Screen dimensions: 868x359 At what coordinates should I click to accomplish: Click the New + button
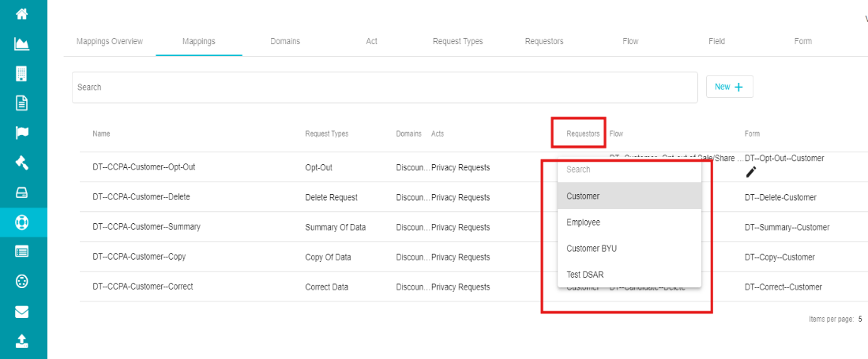point(730,87)
